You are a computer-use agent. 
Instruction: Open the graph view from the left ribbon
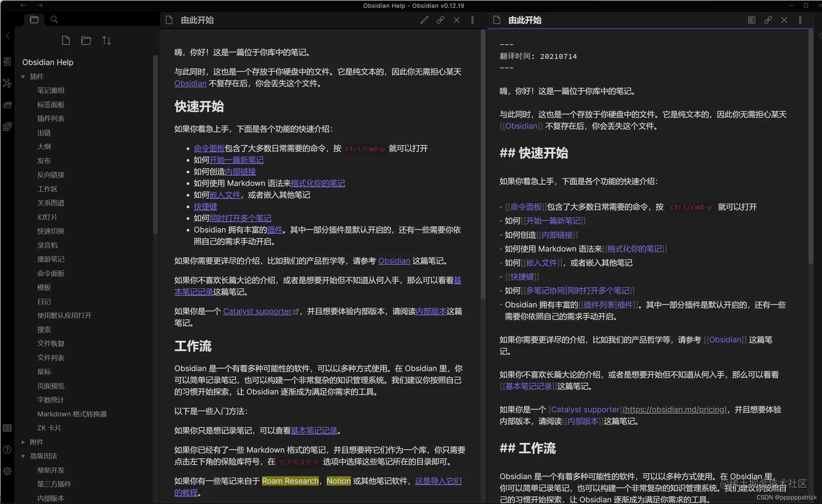tap(8, 83)
